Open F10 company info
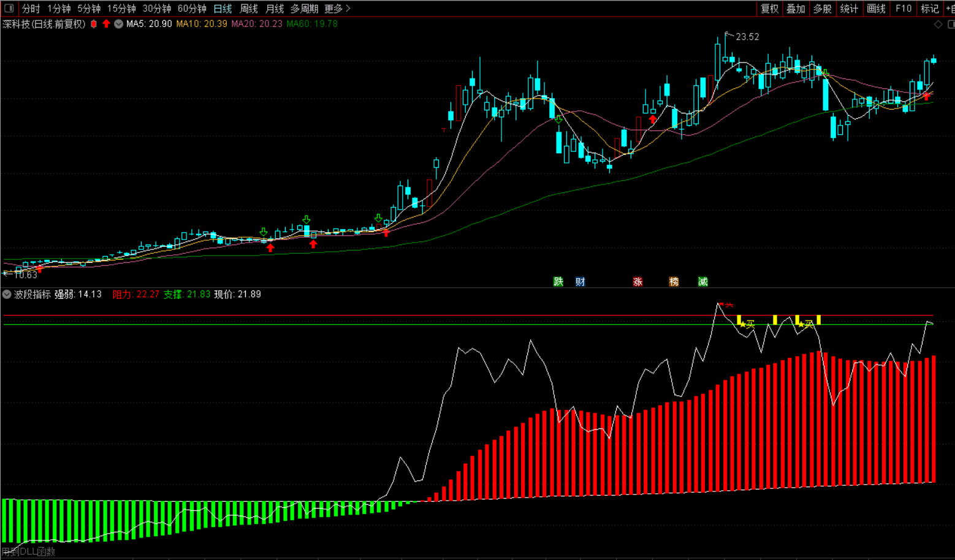This screenshot has height=560, width=955. [903, 9]
